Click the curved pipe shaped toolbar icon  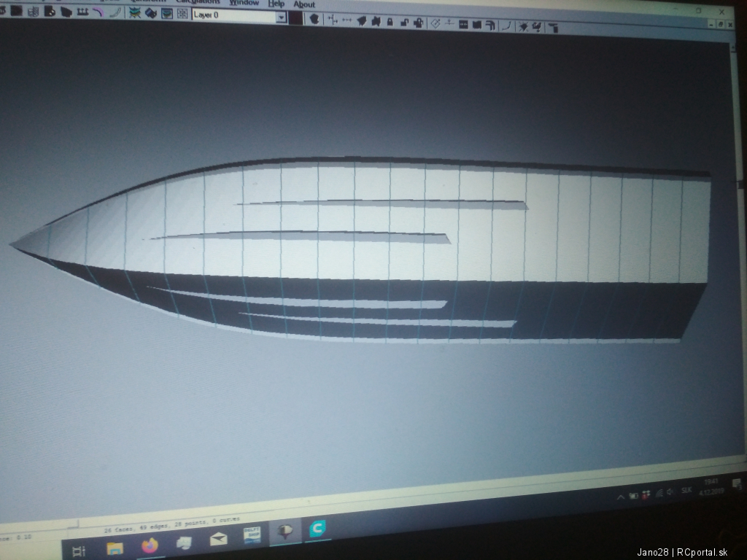(x=489, y=25)
